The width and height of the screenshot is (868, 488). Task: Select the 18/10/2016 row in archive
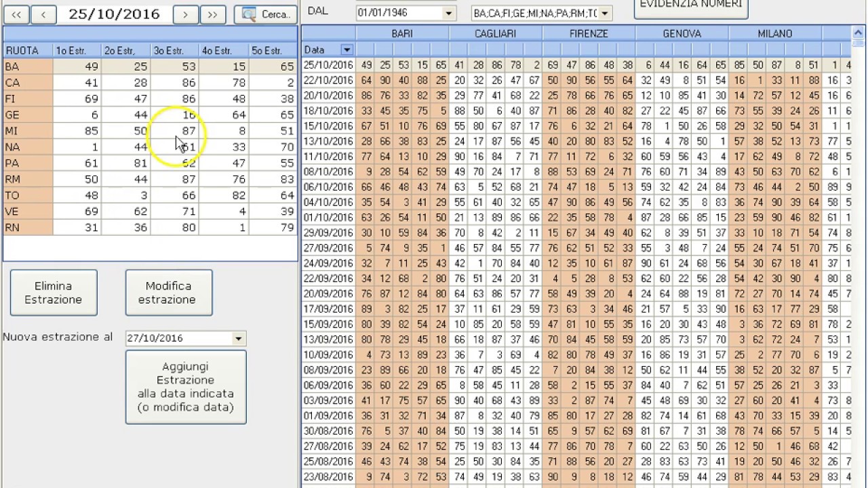576,110
